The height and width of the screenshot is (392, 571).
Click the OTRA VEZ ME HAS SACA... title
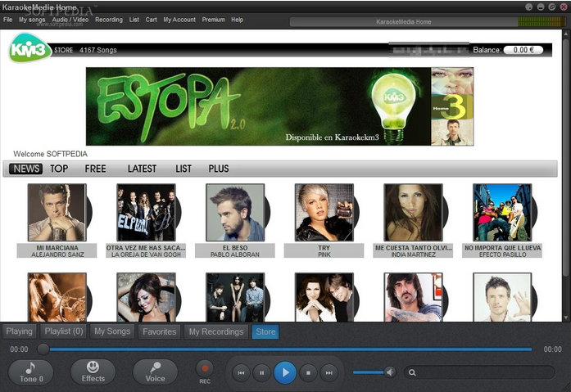(146, 248)
